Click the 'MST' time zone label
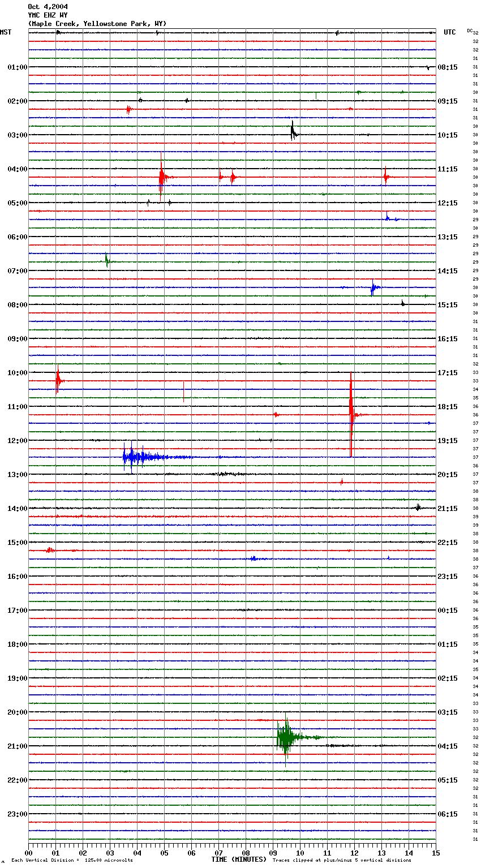 pyautogui.click(x=6, y=32)
